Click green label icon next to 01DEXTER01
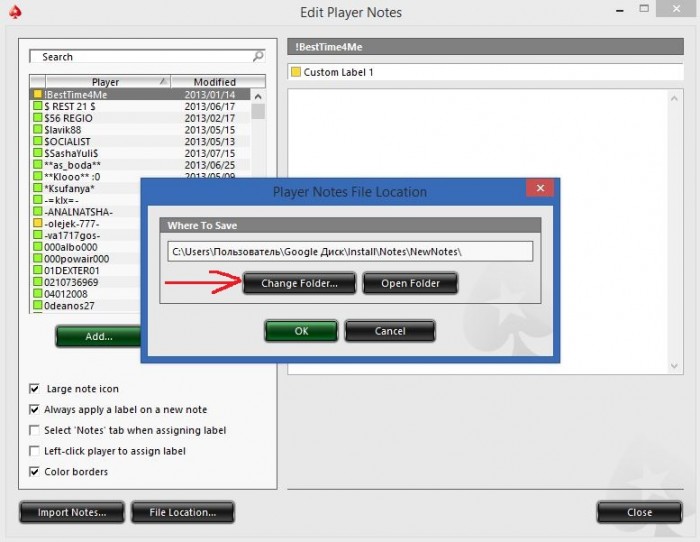The width and height of the screenshot is (700, 542). (38, 270)
